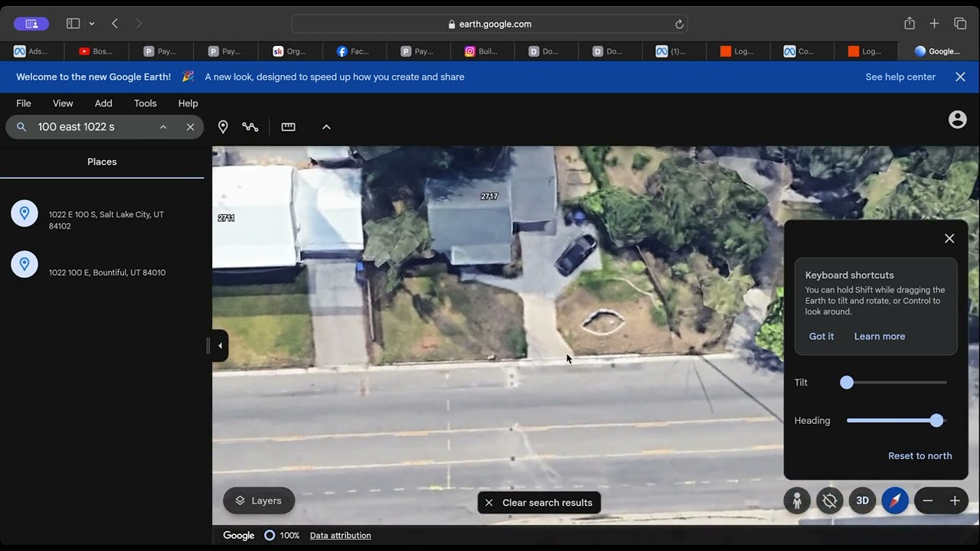Open the Add menu

coord(103,103)
